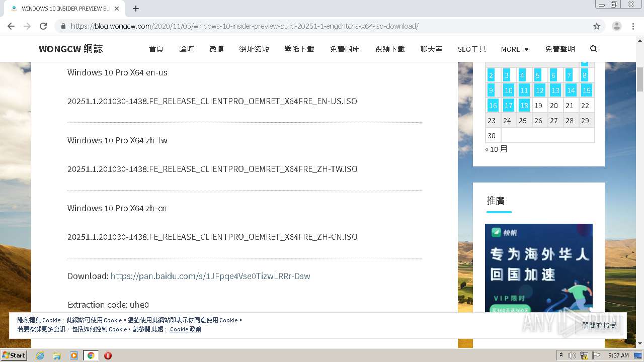Open the Start menu
The height and width of the screenshot is (362, 644).
[x=14, y=355]
